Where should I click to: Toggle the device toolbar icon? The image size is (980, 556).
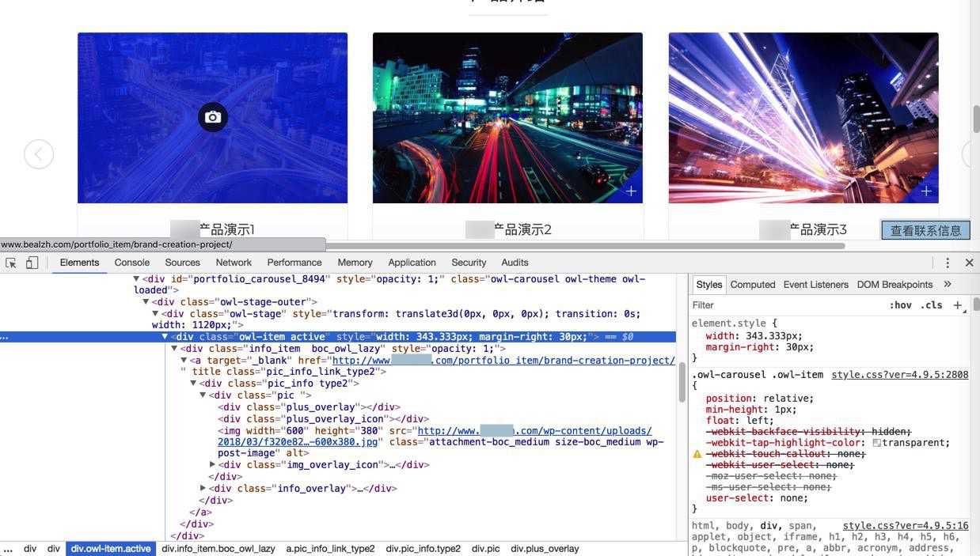32,263
